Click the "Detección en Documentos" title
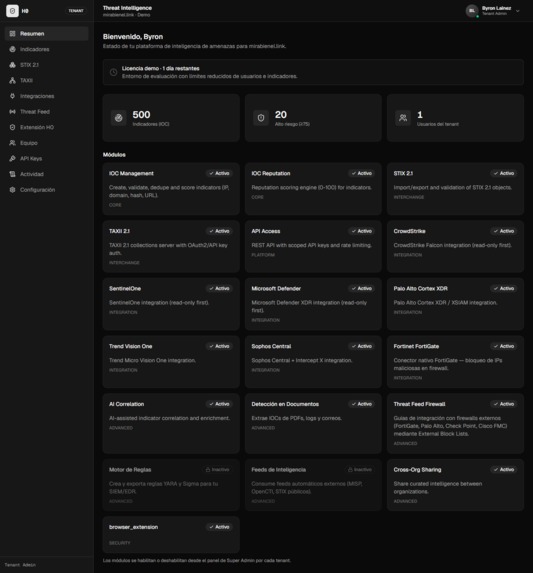 285,404
